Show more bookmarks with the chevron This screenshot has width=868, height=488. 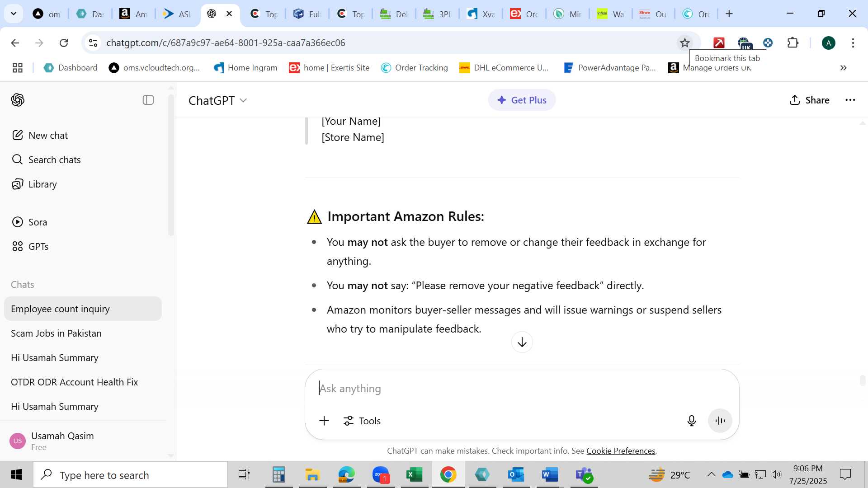pyautogui.click(x=844, y=68)
